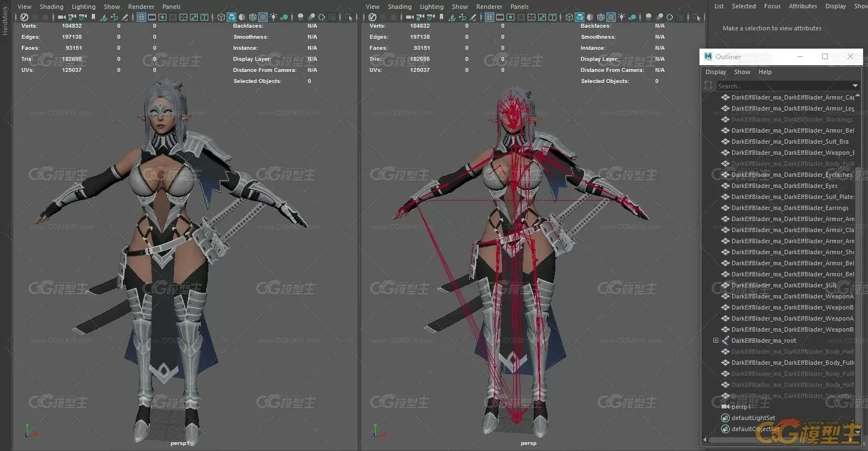Open Renderer menu in right viewport
The width and height of the screenshot is (868, 451).
pyautogui.click(x=489, y=7)
